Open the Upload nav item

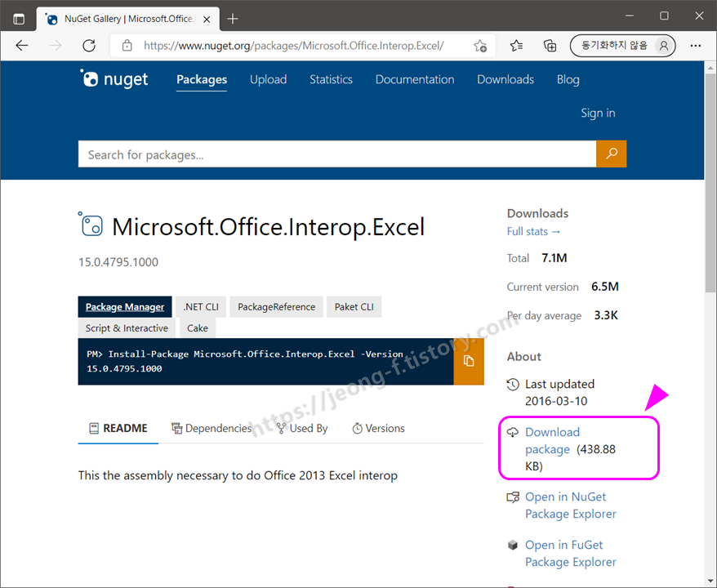pos(268,79)
